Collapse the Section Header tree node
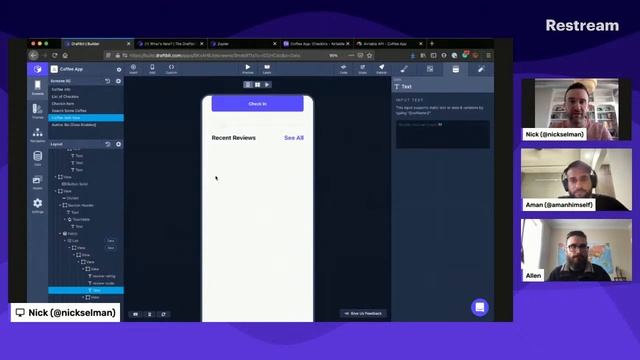Image resolution: width=640 pixels, height=360 pixels. coord(60,205)
